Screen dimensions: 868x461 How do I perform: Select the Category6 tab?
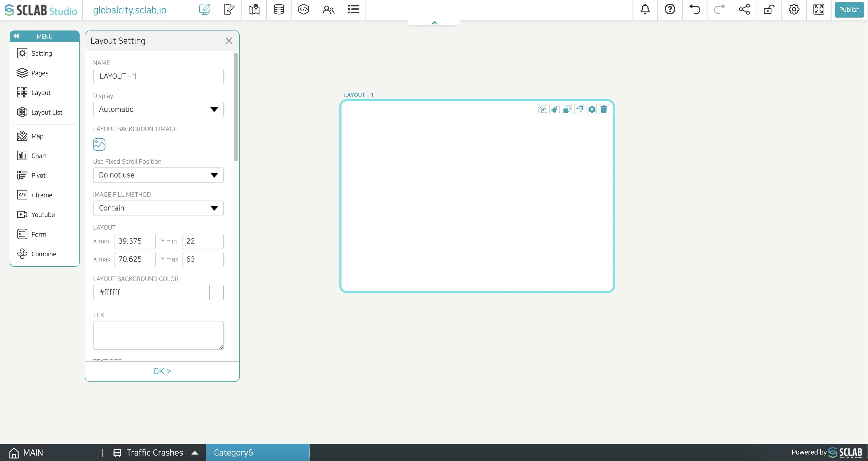258,452
